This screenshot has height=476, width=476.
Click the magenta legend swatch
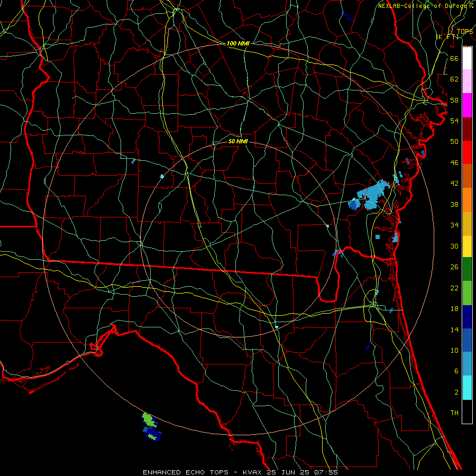467,105
